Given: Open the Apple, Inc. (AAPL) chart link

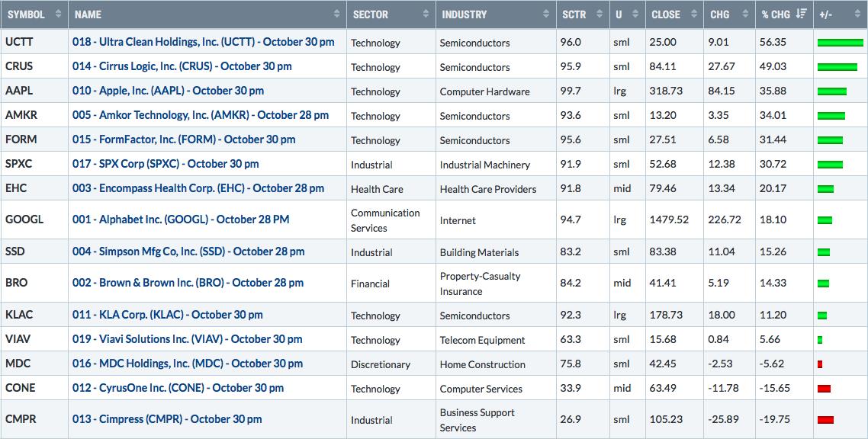Looking at the screenshot, I should click(x=168, y=91).
